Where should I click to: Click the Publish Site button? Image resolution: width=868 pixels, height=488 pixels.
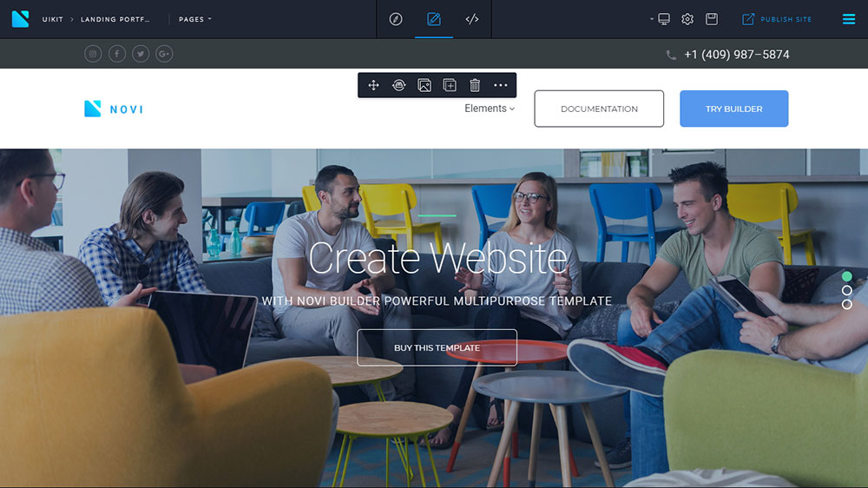coord(777,19)
